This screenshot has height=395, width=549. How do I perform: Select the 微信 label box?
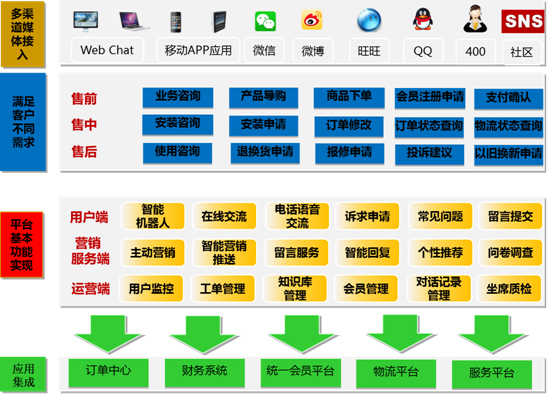(264, 50)
